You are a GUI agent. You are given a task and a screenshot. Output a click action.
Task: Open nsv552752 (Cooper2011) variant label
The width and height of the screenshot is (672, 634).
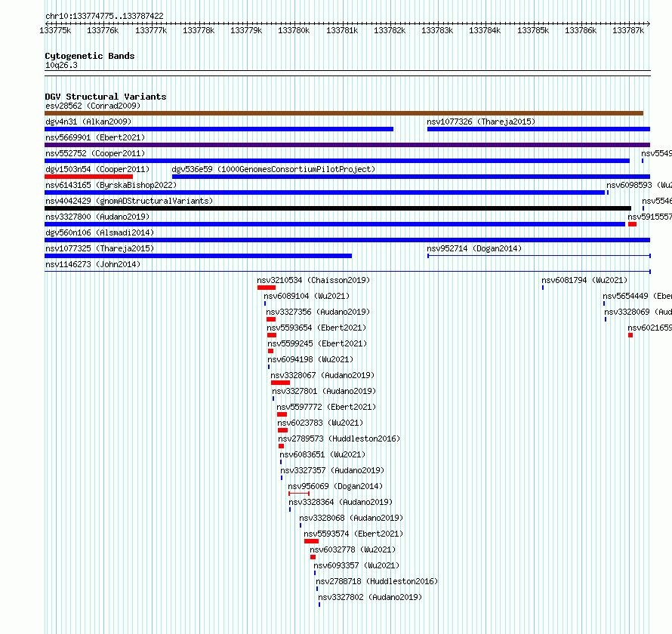coord(95,153)
